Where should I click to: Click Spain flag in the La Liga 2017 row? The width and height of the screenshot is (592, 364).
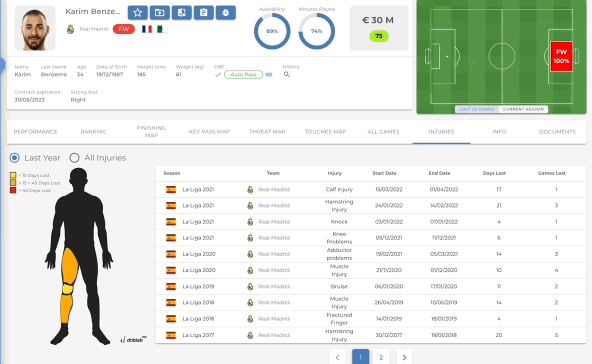171,335
